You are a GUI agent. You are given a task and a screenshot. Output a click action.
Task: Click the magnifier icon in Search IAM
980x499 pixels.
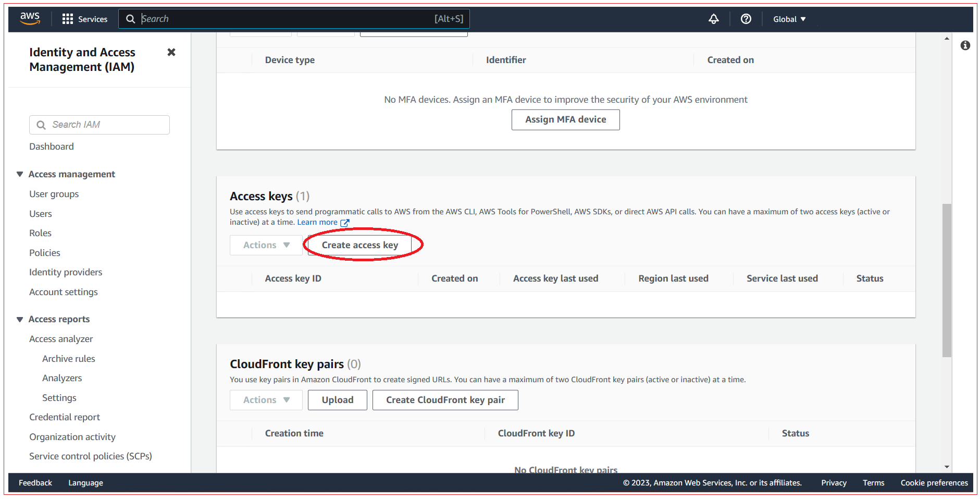point(41,125)
